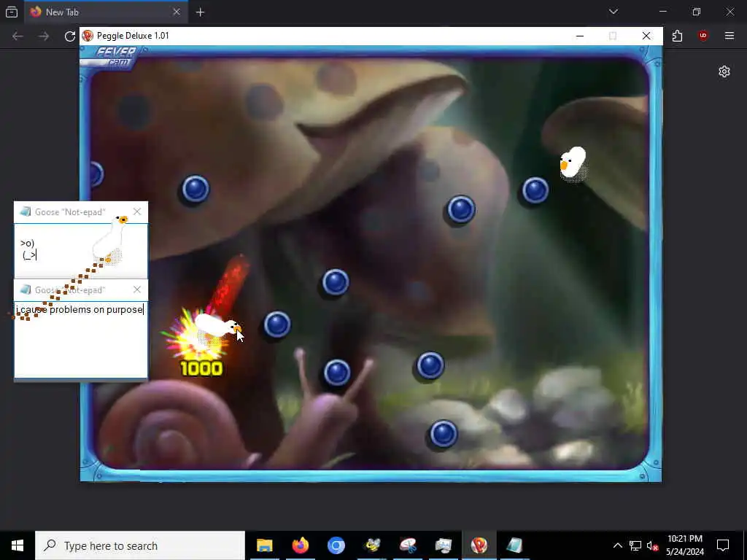
Task: Open a new tab with the plus button
Action: (x=200, y=12)
